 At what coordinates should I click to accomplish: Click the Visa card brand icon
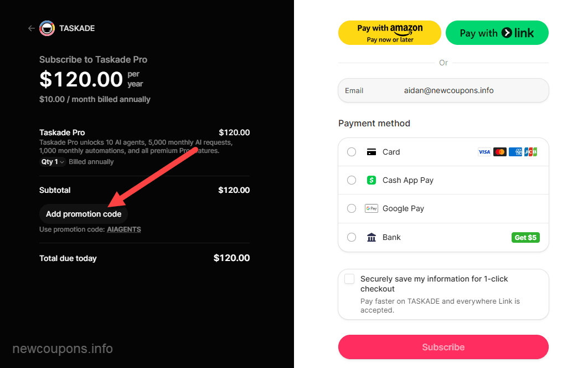484,151
